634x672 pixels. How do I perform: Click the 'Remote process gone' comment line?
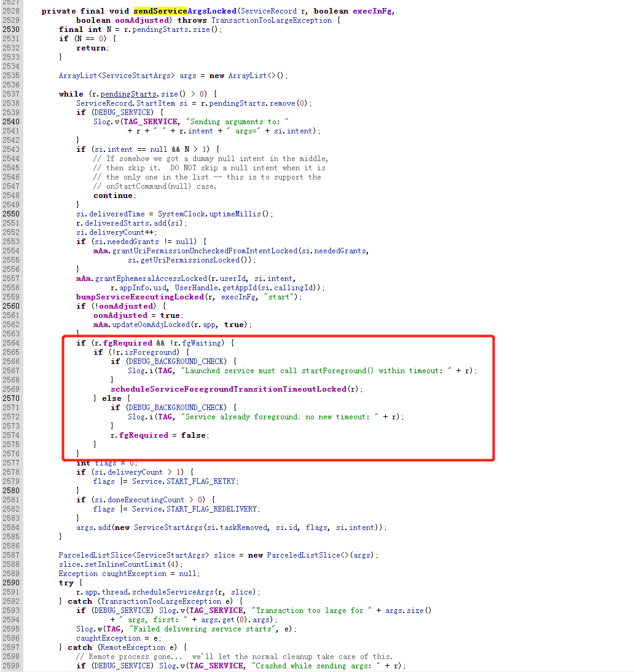[234, 657]
